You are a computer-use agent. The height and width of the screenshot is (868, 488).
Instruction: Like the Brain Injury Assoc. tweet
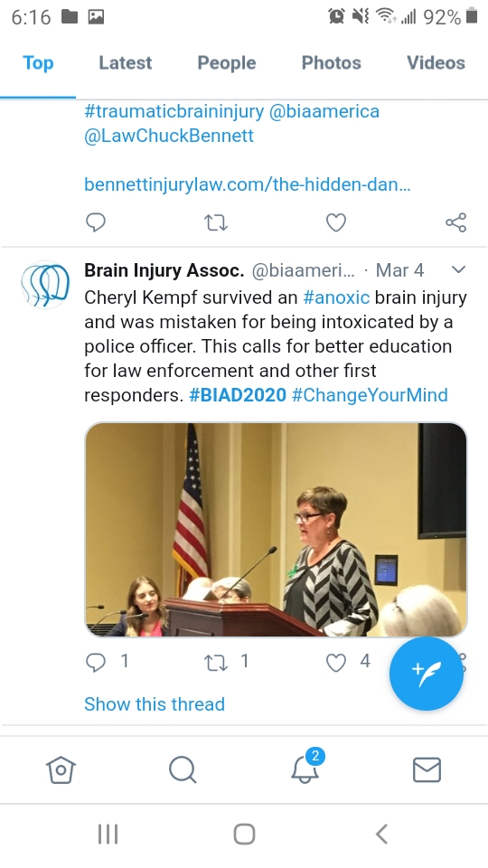click(336, 662)
